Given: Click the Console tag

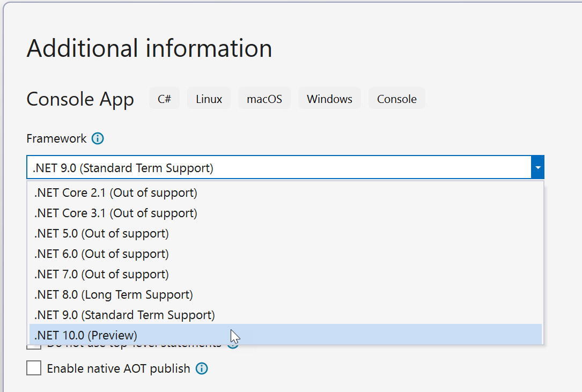Looking at the screenshot, I should [397, 99].
